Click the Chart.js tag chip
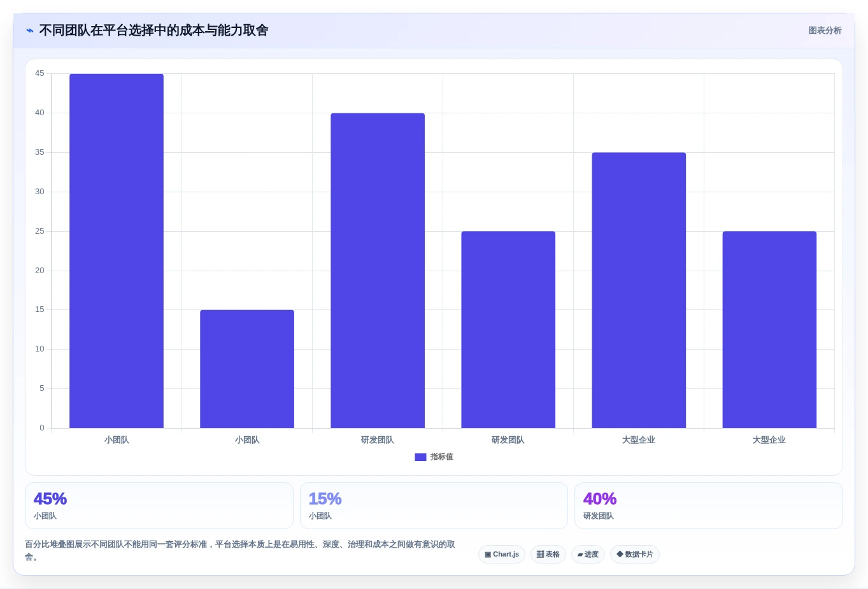Viewport: 868px width, 589px height. tap(502, 555)
